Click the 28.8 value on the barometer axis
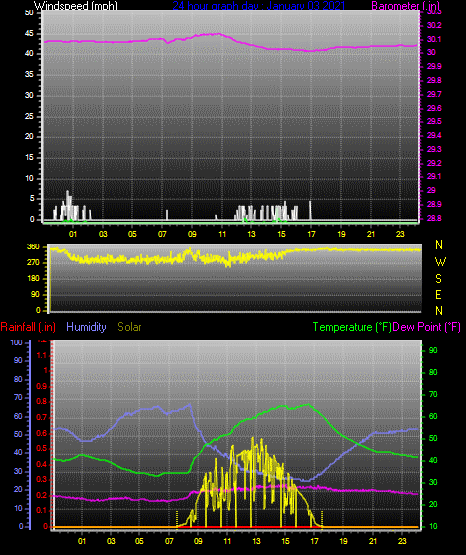 coord(434,218)
